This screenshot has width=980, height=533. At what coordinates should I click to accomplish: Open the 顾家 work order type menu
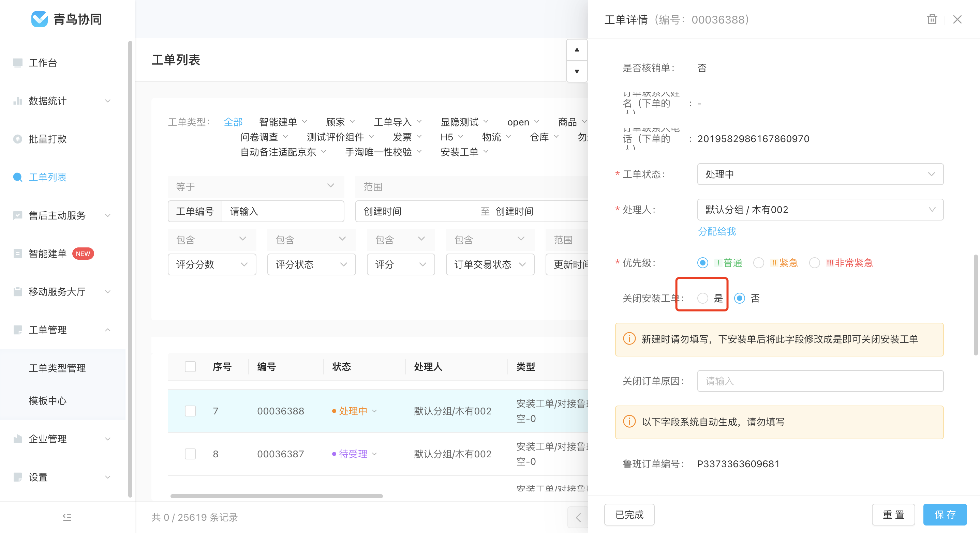pyautogui.click(x=341, y=122)
